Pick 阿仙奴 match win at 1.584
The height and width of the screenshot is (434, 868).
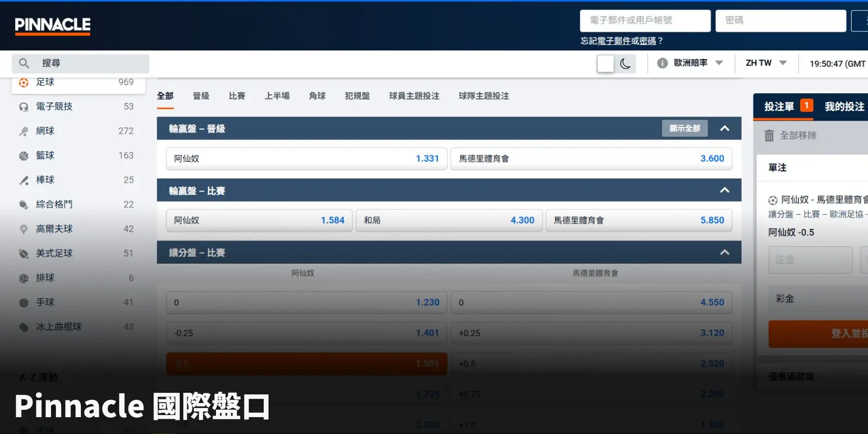point(259,220)
